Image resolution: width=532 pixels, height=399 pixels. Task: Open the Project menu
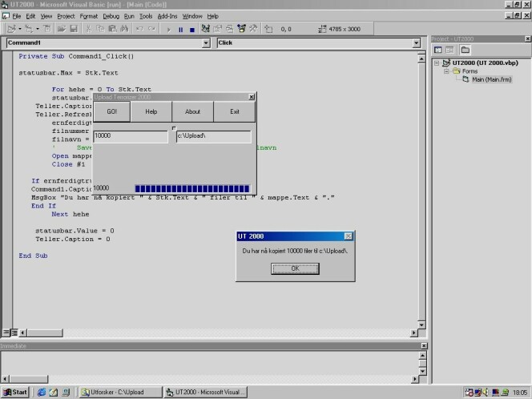[x=66, y=16]
